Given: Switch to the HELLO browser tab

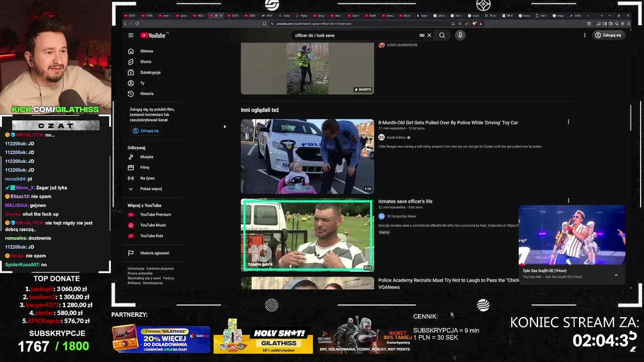Looking at the screenshot, I should 199,16.
